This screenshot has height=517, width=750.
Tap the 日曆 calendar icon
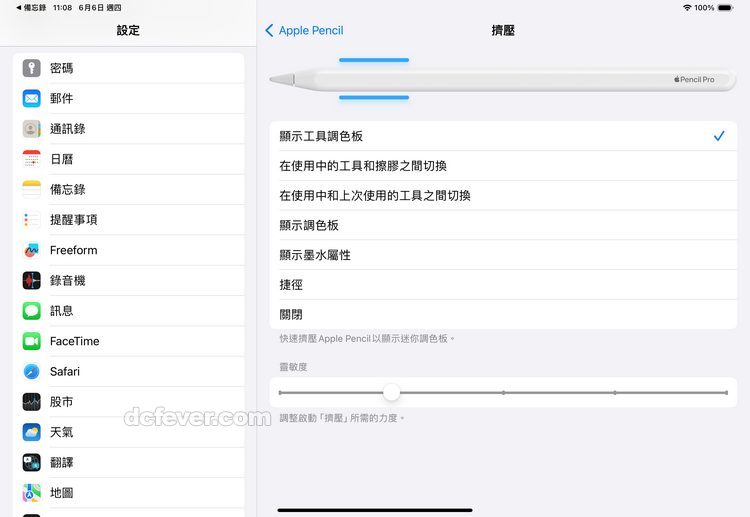32,159
